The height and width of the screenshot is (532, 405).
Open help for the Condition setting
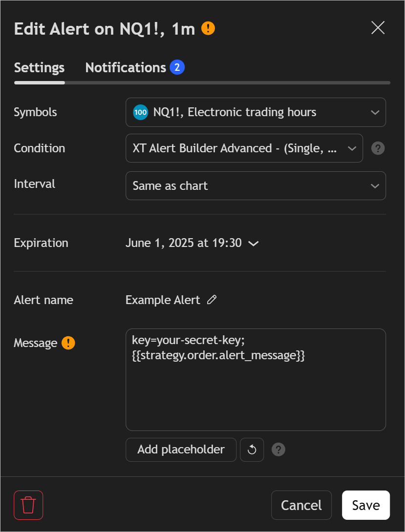click(x=378, y=148)
